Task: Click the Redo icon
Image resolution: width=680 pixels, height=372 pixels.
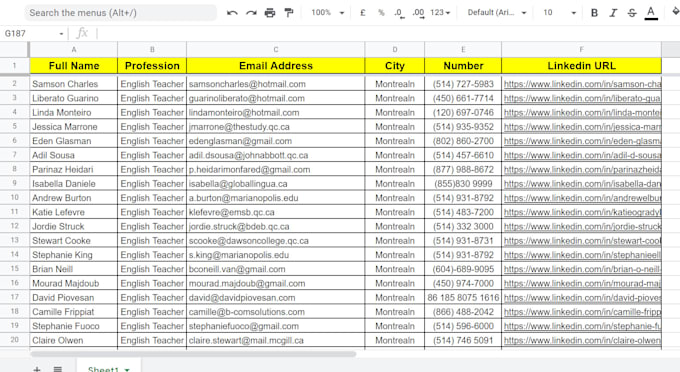Action: point(251,13)
